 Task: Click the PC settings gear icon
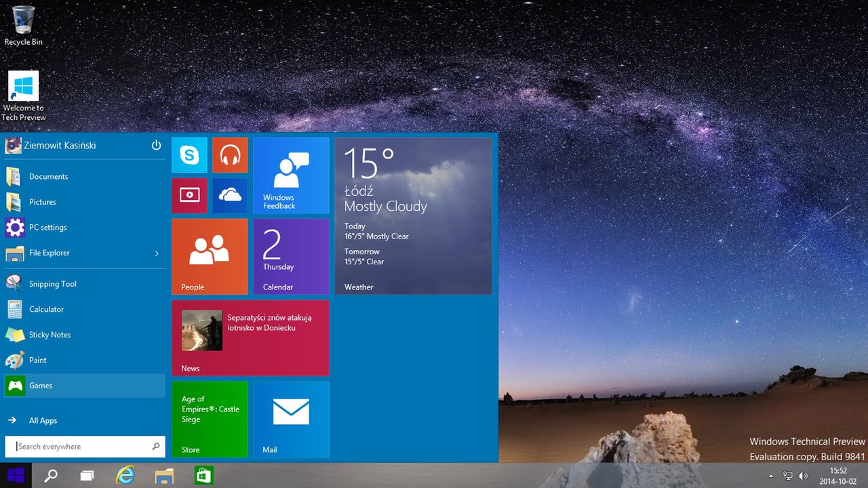coord(15,227)
